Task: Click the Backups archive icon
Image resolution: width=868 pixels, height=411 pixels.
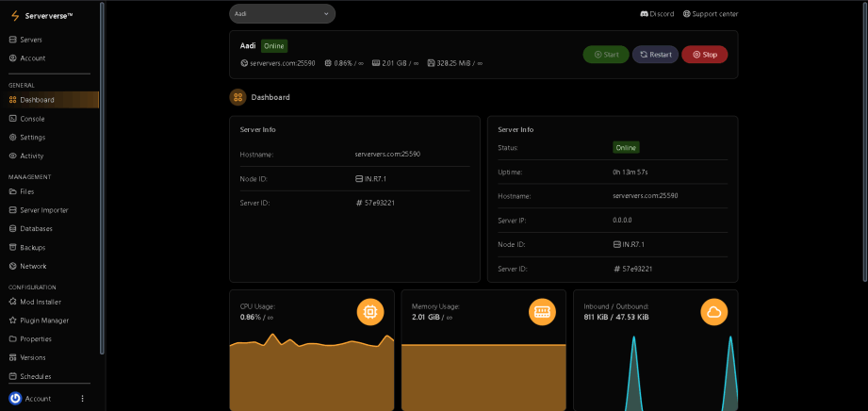Action: [x=13, y=247]
